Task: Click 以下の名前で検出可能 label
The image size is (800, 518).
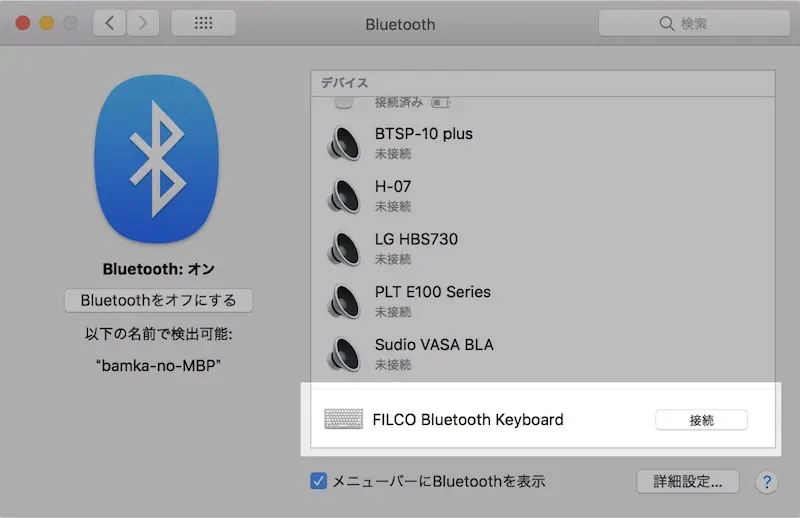Action: coord(159,334)
